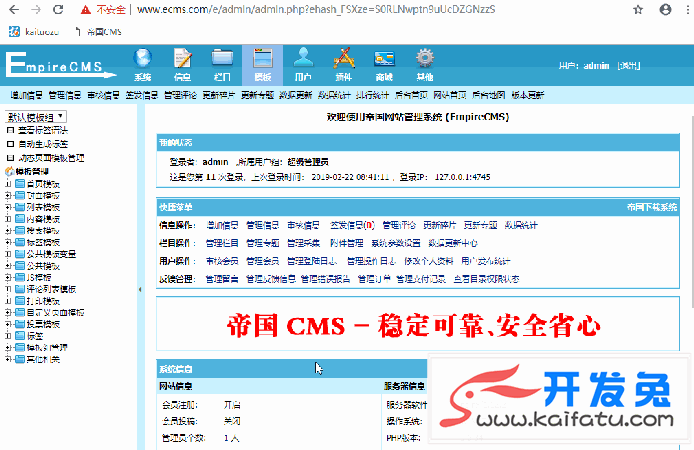This screenshot has height=450, width=694.
Task: Open the kaituozu bookmark
Action: tap(34, 31)
